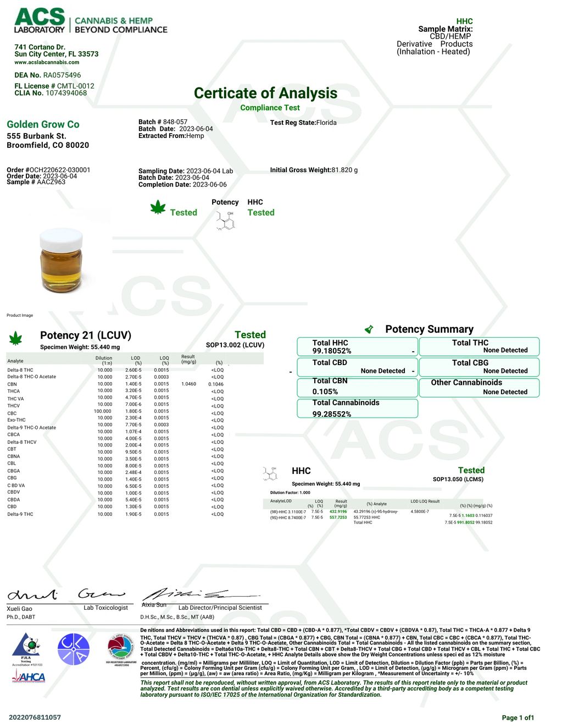Click the Completion Date 2023-06-06 line
This screenshot has width=562, height=728.
tap(182, 185)
